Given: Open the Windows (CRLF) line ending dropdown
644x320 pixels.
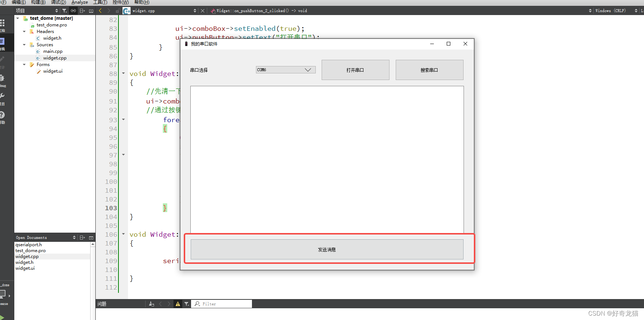Looking at the screenshot, I should [616, 11].
